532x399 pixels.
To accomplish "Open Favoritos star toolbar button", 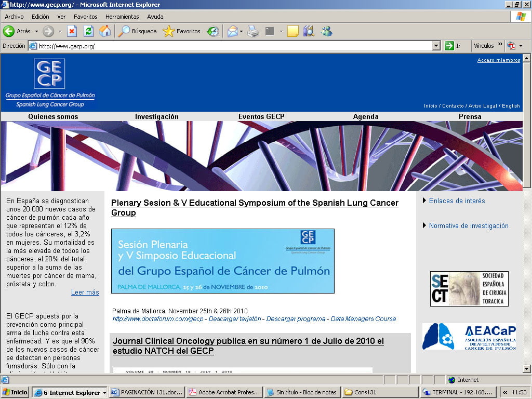I will pos(181,31).
